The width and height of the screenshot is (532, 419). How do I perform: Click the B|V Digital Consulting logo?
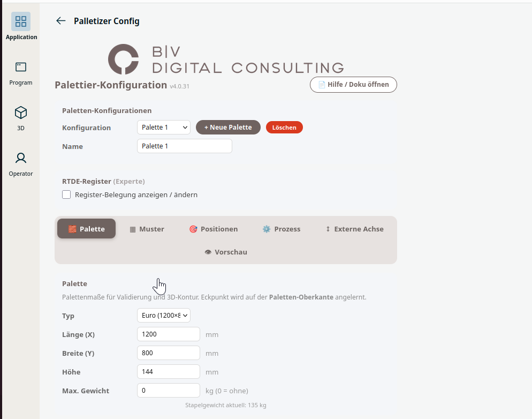(226, 59)
